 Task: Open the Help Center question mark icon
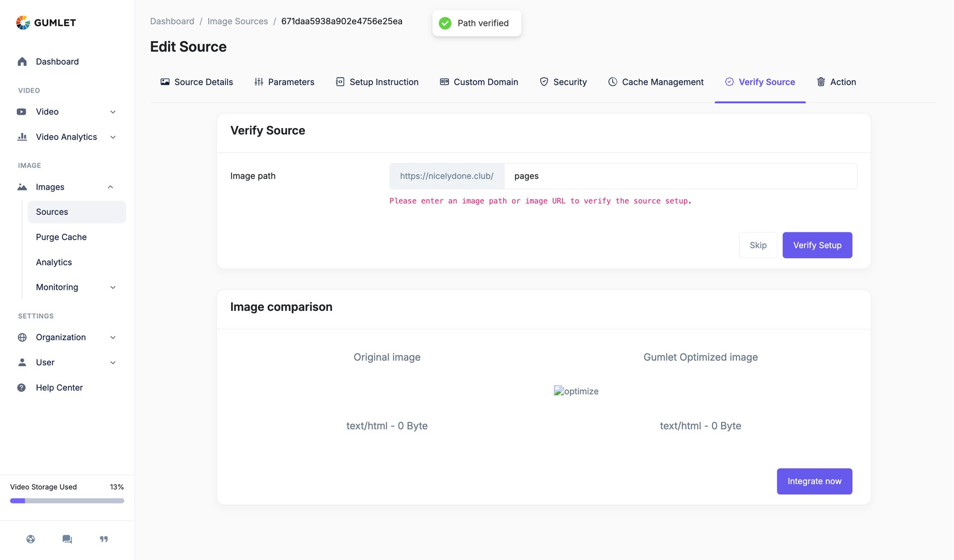22,387
